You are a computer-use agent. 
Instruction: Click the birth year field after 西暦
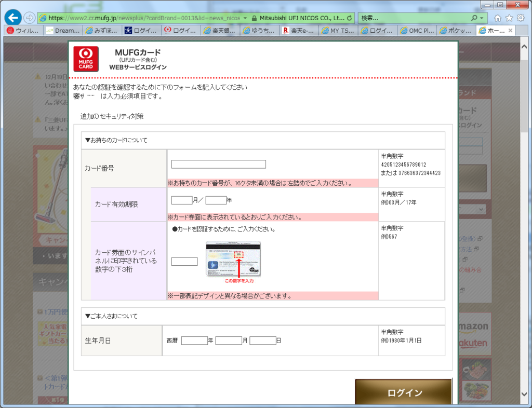pos(194,341)
